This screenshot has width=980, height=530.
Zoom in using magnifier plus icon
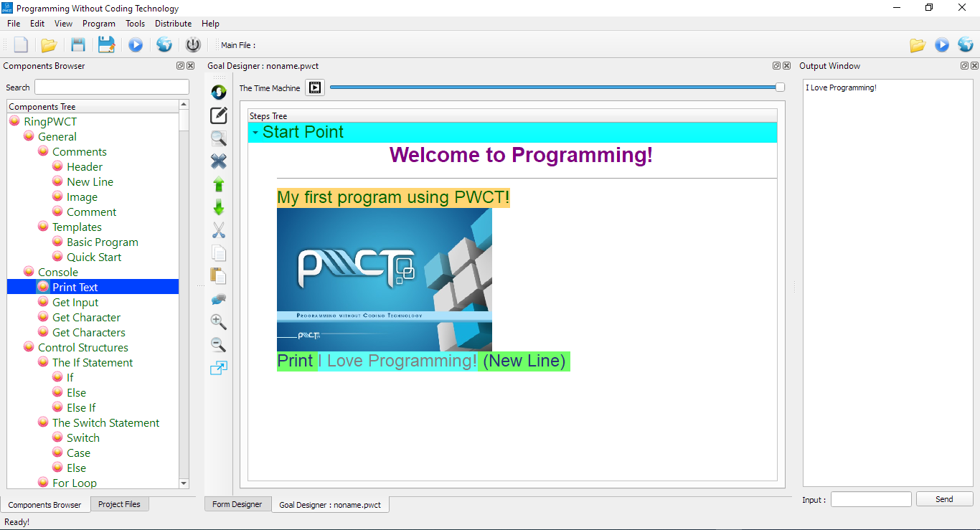click(219, 322)
